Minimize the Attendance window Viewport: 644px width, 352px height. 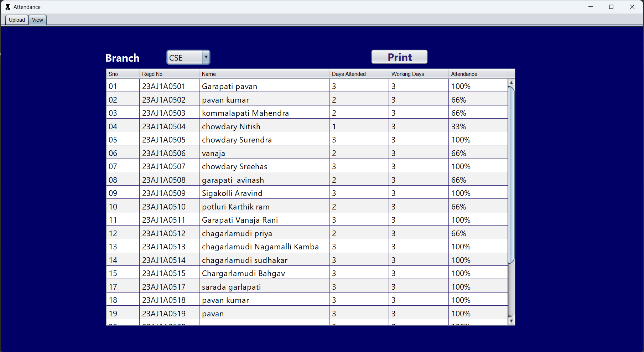[x=591, y=7]
